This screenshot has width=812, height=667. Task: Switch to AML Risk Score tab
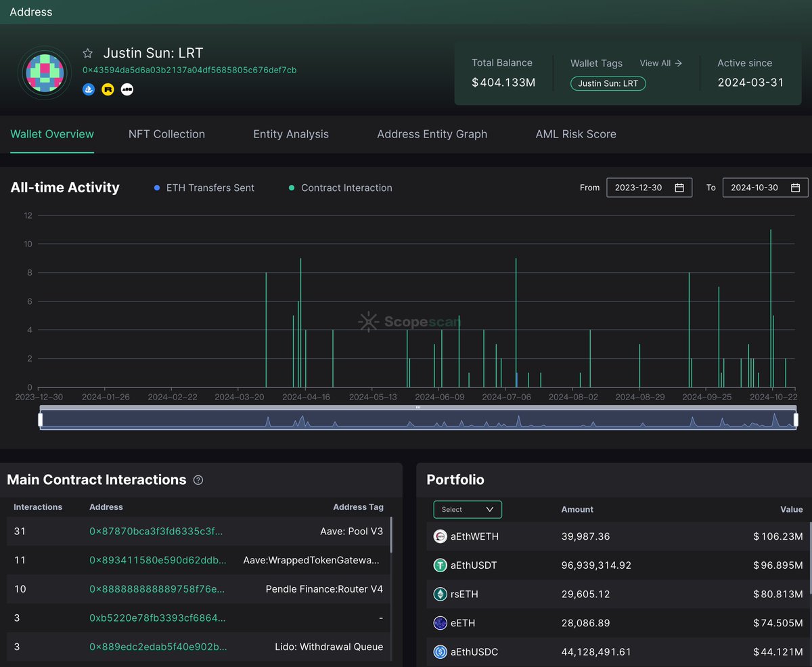[576, 134]
